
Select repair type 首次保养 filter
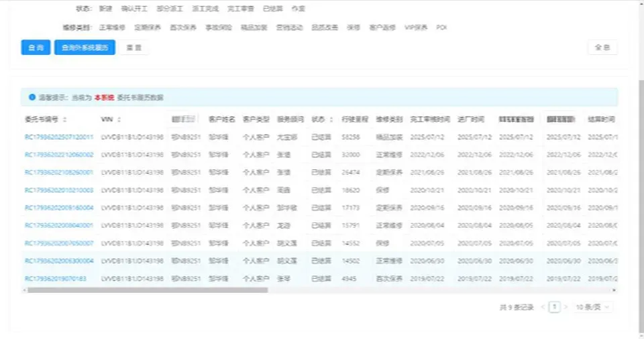[183, 27]
